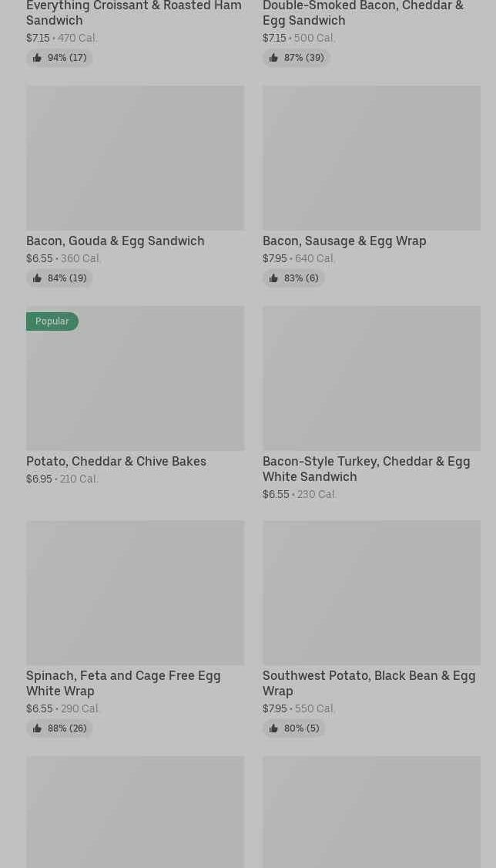Open Southwest Potato, Black Bean wrap image

[x=371, y=592]
